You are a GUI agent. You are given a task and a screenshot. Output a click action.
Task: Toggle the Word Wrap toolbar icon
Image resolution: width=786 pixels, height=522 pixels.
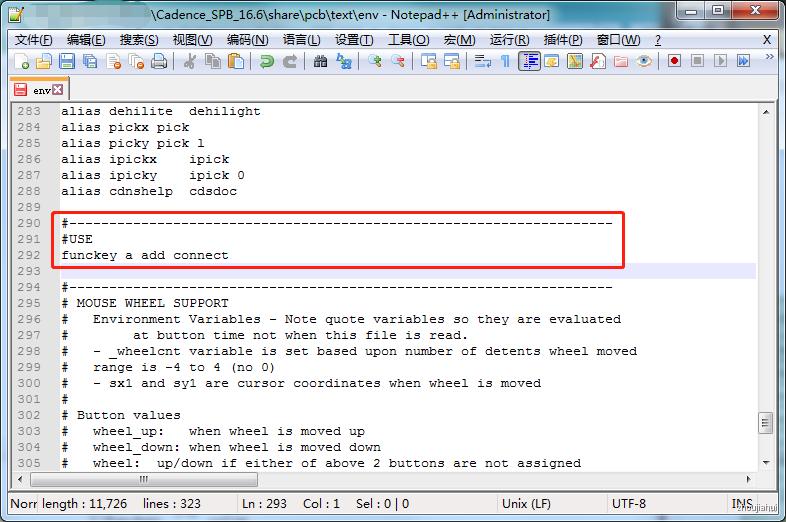click(x=482, y=61)
